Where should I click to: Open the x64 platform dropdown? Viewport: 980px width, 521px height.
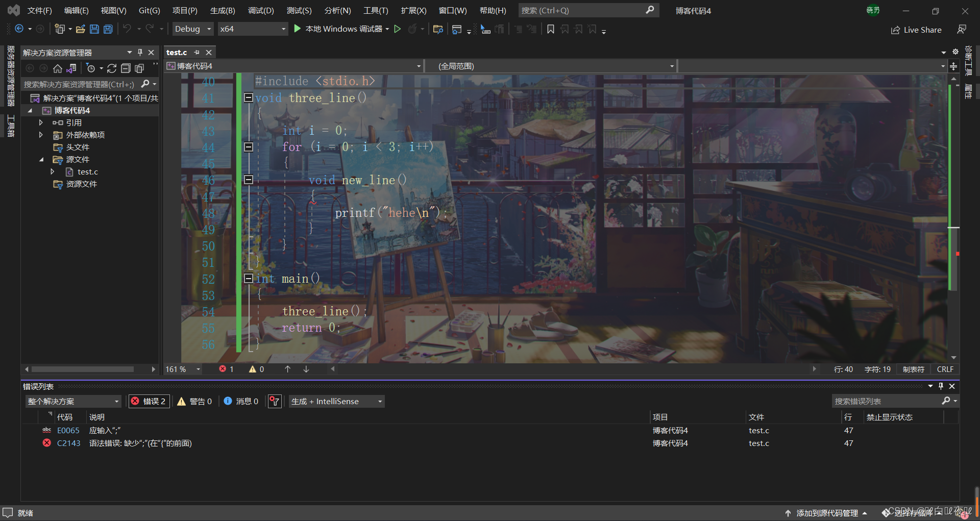tap(253, 29)
